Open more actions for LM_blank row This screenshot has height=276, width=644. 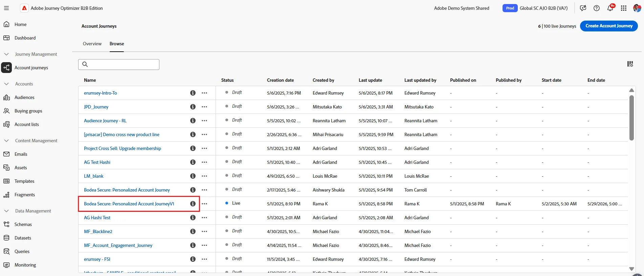coord(204,176)
